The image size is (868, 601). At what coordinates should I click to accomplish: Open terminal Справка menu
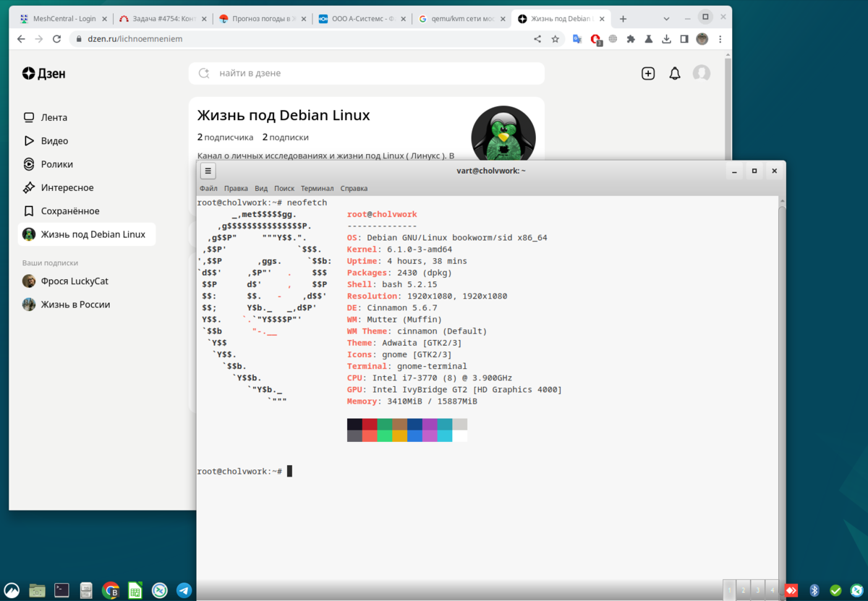[354, 188]
